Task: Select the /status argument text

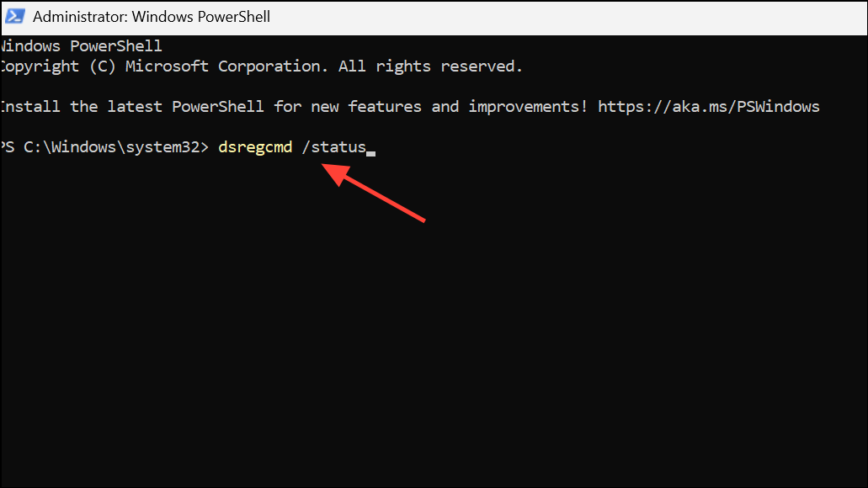Action: [x=336, y=146]
